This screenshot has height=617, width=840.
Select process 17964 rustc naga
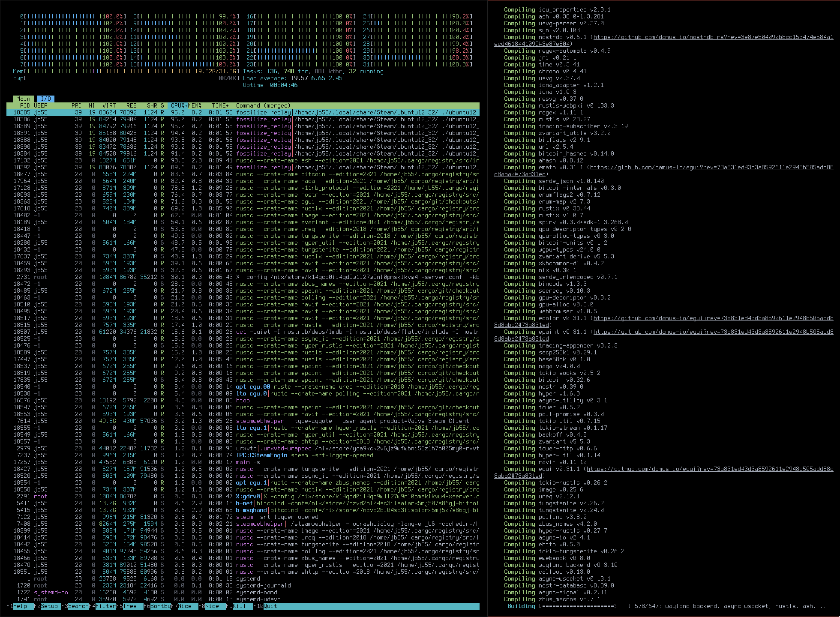pyautogui.click(x=243, y=181)
